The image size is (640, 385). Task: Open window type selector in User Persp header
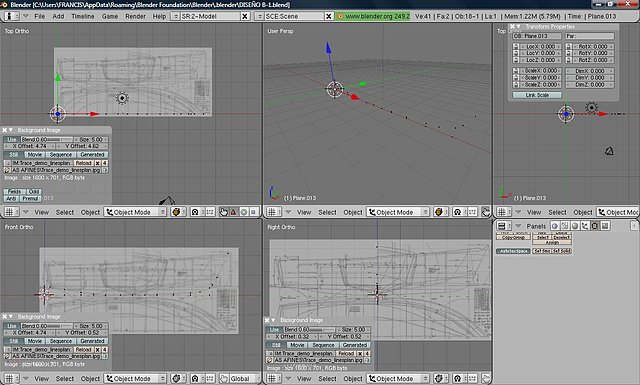(x=273, y=212)
